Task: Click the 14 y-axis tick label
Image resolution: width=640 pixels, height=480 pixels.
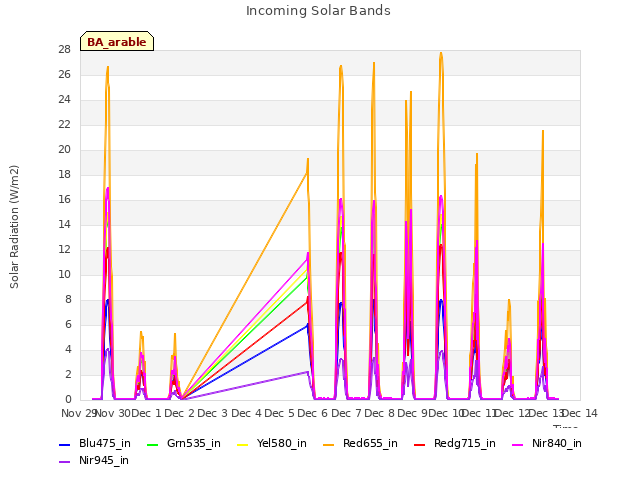Action: tap(64, 224)
